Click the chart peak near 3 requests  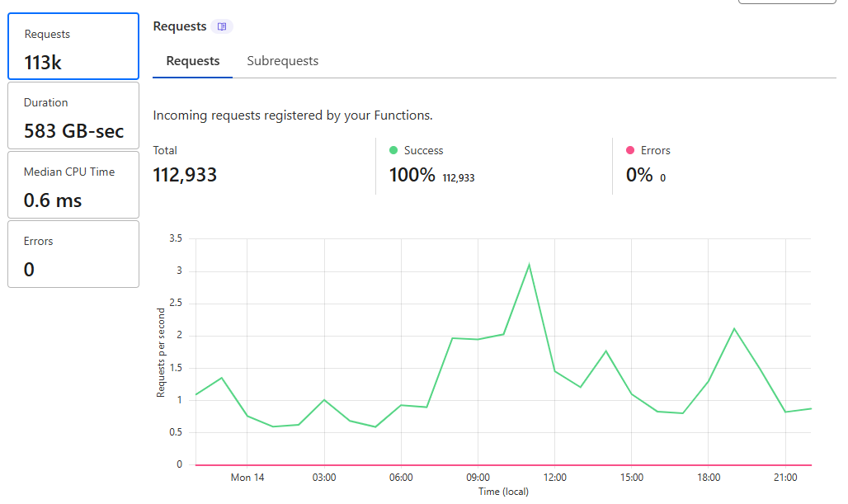pos(529,265)
